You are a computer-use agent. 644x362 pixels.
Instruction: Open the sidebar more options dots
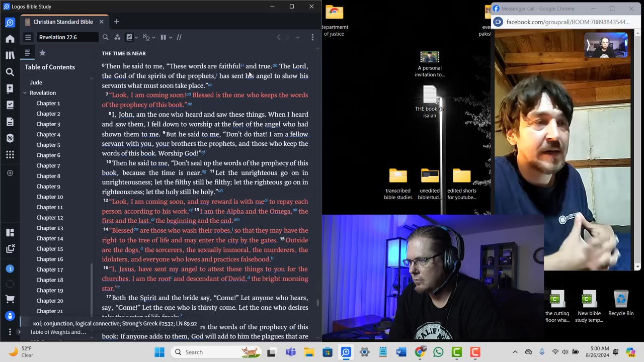10,332
